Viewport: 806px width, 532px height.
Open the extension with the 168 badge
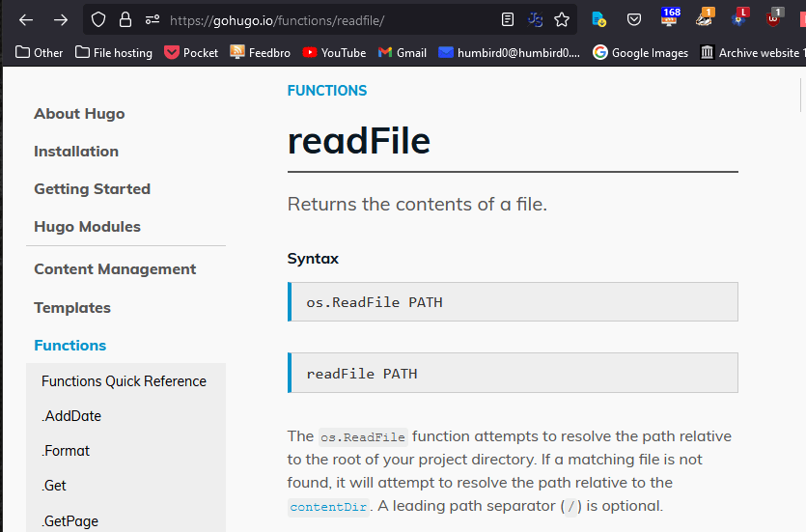pos(669,18)
